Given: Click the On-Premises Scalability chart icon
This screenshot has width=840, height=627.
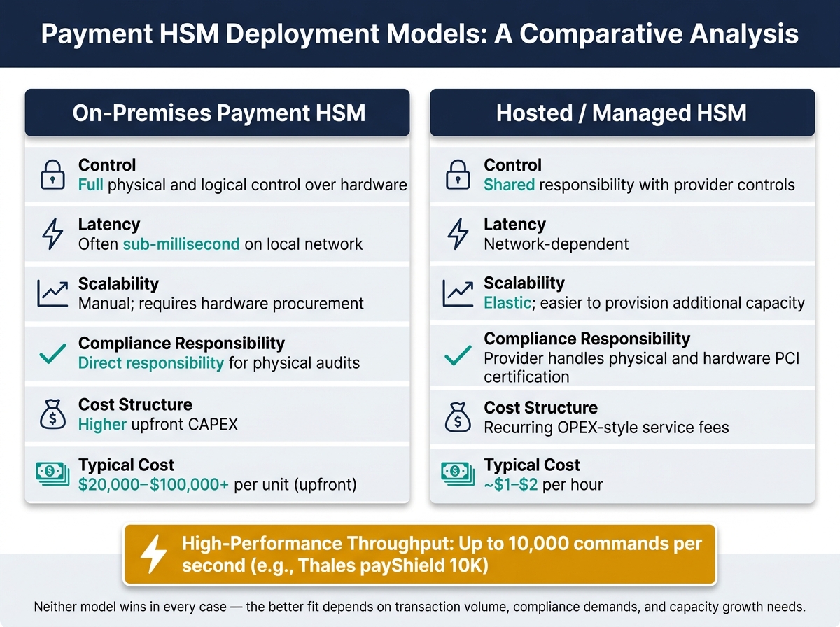Looking at the screenshot, I should click(x=53, y=294).
